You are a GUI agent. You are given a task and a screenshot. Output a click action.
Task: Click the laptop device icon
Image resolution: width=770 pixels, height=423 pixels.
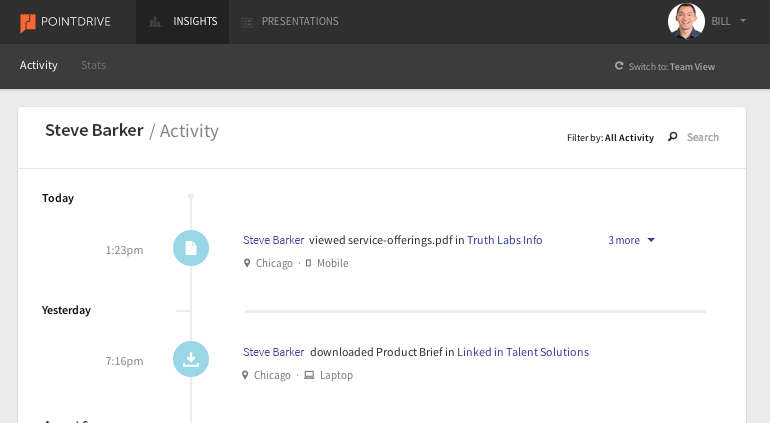click(309, 375)
